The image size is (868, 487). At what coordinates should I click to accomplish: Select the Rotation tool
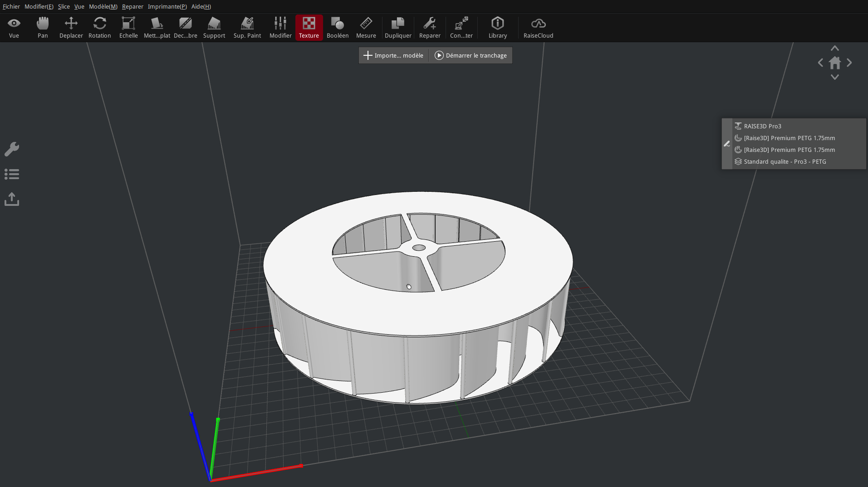pos(99,28)
